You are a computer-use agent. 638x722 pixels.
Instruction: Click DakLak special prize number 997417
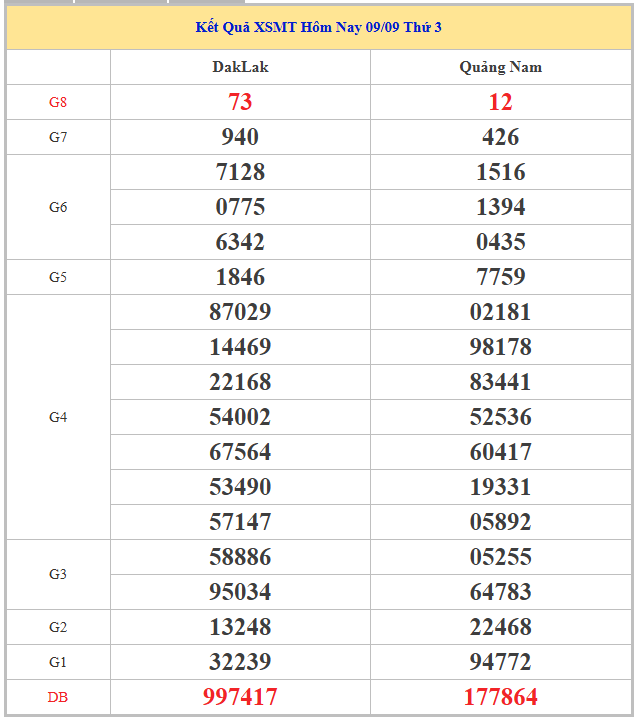240,697
